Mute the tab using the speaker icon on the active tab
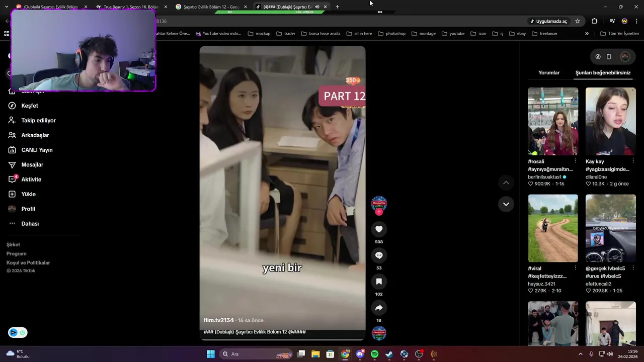The width and height of the screenshot is (644, 362). (317, 7)
